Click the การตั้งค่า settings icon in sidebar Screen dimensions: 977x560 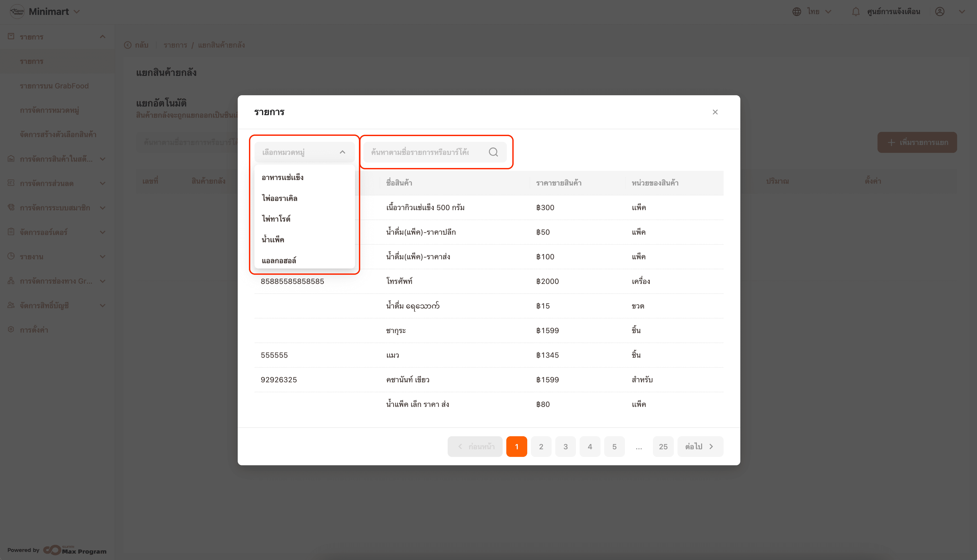tap(11, 330)
